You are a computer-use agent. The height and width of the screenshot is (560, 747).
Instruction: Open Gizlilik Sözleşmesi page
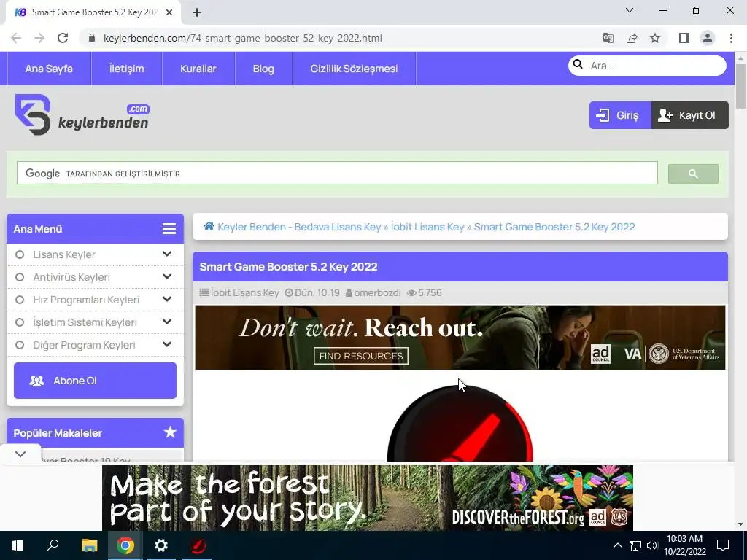[354, 69]
